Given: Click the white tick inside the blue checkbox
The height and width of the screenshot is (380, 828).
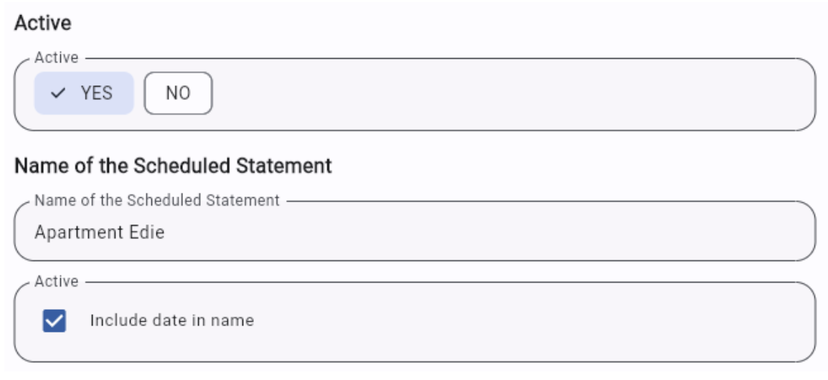Looking at the screenshot, I should click(54, 321).
